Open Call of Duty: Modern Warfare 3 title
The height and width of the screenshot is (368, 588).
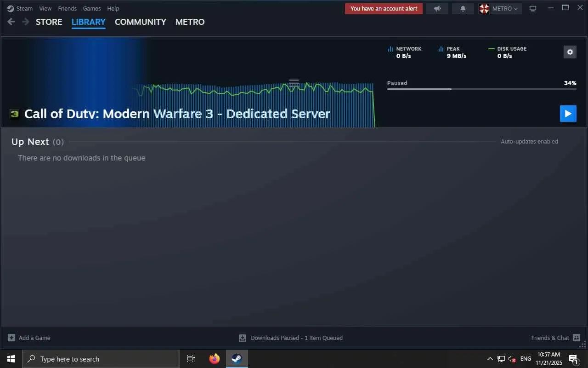(x=177, y=114)
